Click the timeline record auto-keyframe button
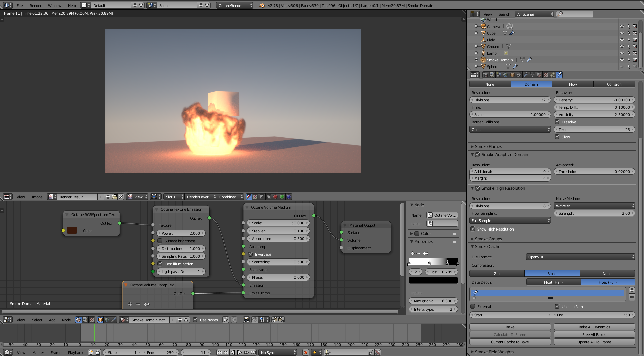This screenshot has height=356, width=644. [305, 352]
